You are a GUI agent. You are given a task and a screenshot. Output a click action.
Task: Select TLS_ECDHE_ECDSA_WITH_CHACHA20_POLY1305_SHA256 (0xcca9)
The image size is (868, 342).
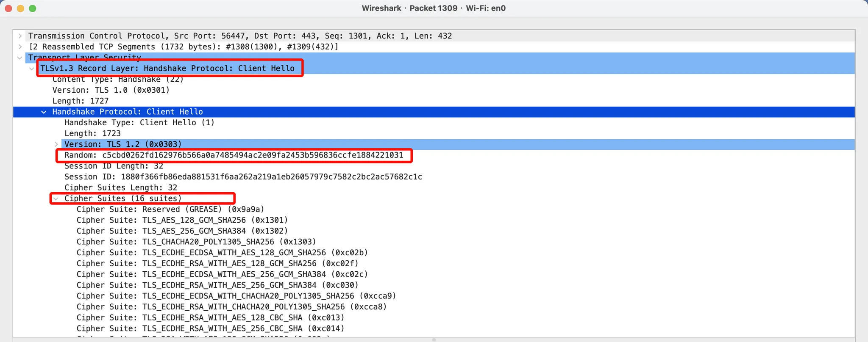click(236, 296)
